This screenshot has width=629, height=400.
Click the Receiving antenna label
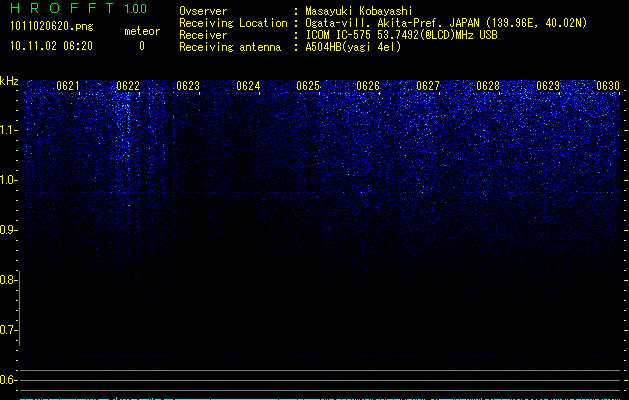tap(230, 47)
